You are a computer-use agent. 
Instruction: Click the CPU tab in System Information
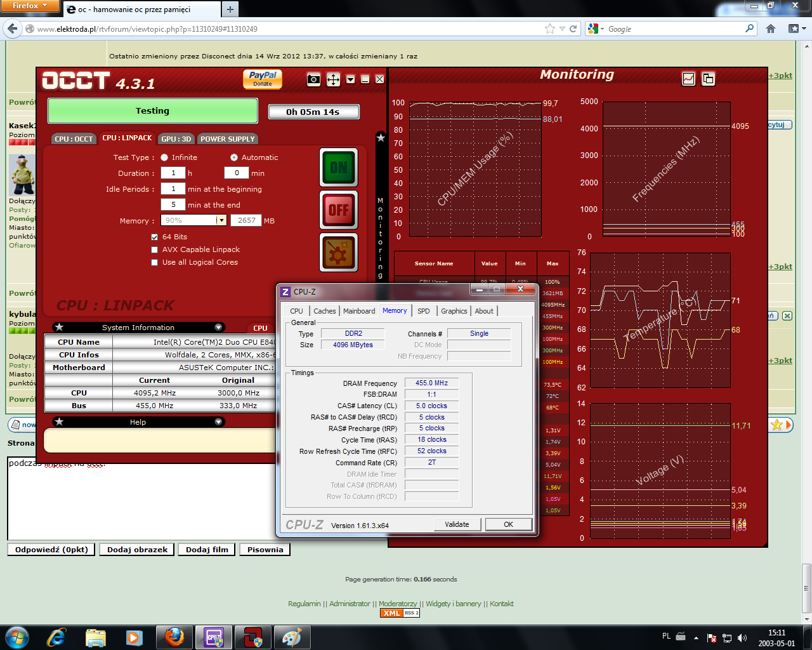click(x=260, y=328)
